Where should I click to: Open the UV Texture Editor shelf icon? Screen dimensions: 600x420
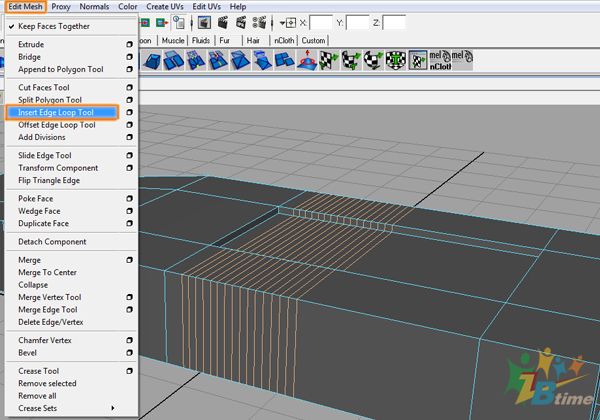(x=418, y=60)
